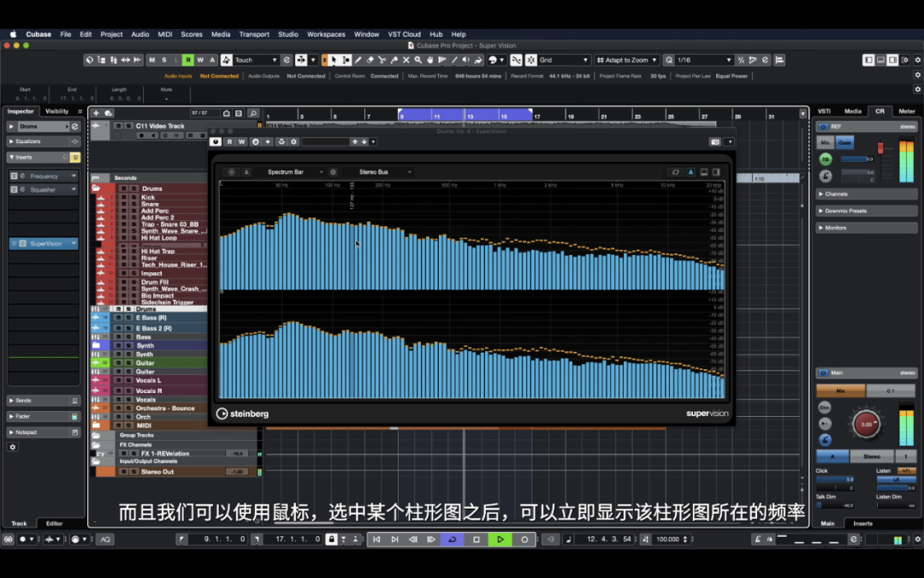The image size is (924, 578).
Task: Open SuperVision module settings gear
Action: (333, 172)
